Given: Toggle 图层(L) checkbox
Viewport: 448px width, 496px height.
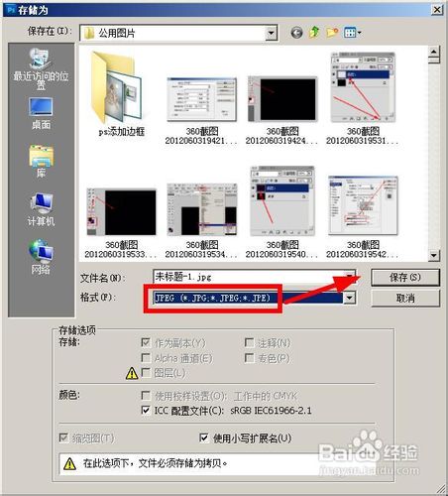Looking at the screenshot, I should (146, 373).
